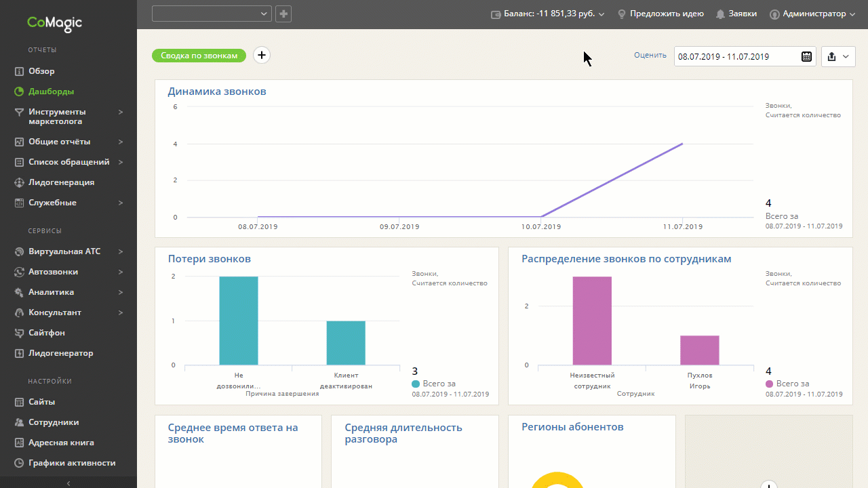The width and height of the screenshot is (868, 488).
Task: Click the plus button in top toolbar
Action: click(x=283, y=14)
